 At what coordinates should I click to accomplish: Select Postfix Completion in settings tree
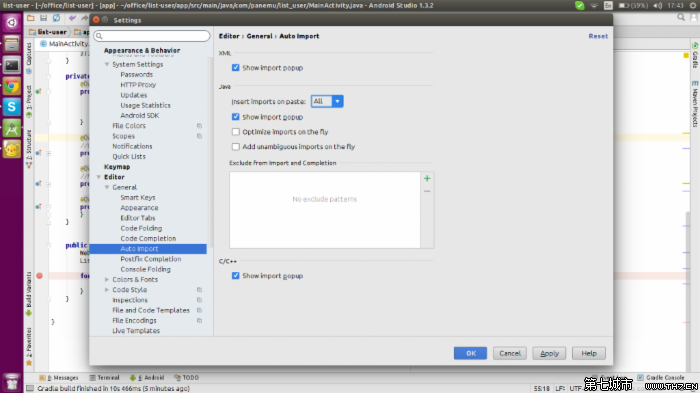click(151, 259)
